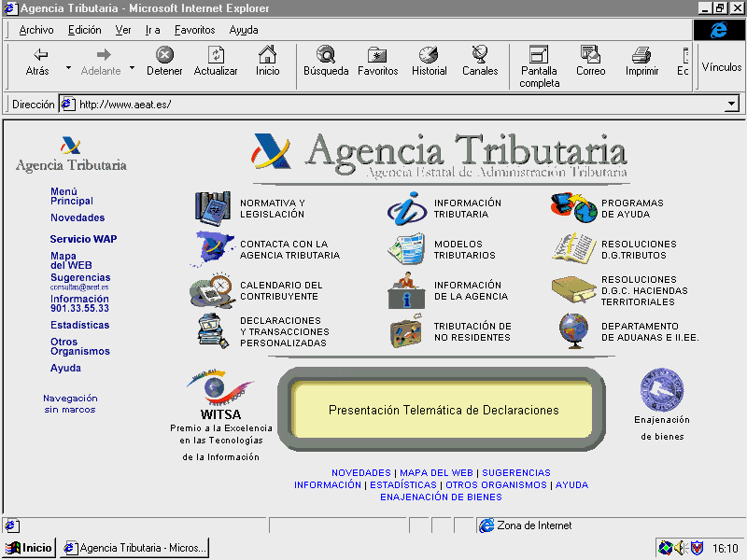Screen dimensions: 747x560
Task: Go to the home page via Inicio icon
Action: tap(267, 55)
